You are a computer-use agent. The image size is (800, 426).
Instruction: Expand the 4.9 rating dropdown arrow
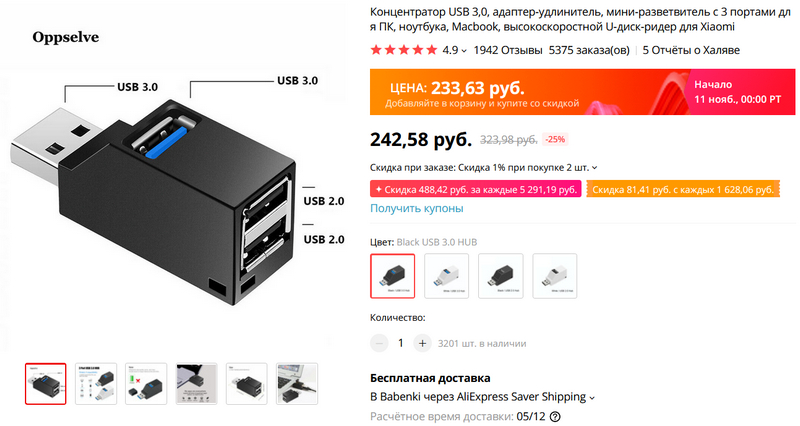coord(464,51)
